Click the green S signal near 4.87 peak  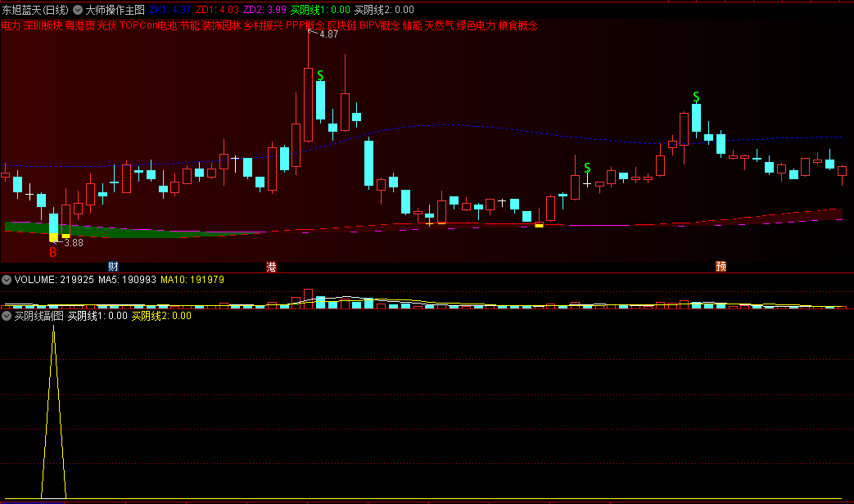320,75
